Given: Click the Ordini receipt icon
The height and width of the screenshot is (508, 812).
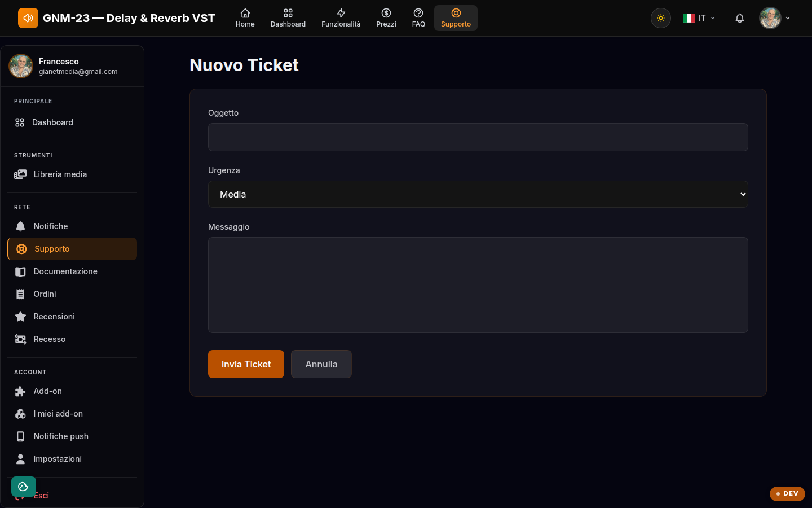Looking at the screenshot, I should point(20,294).
